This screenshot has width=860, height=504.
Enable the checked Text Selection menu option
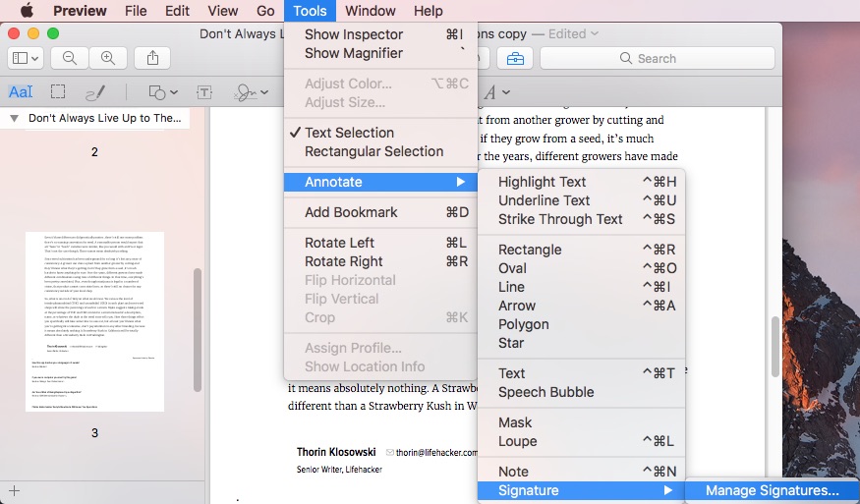pyautogui.click(x=349, y=133)
